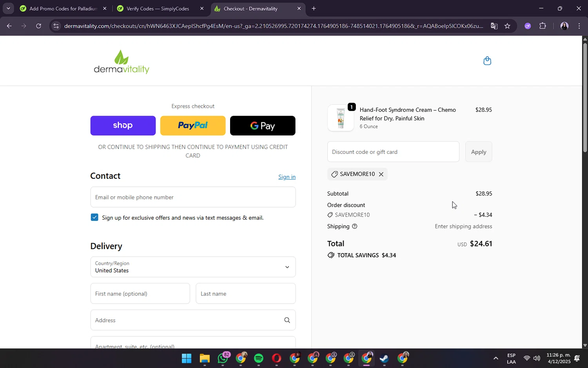Open the tab search dropdown arrow

(x=8, y=8)
